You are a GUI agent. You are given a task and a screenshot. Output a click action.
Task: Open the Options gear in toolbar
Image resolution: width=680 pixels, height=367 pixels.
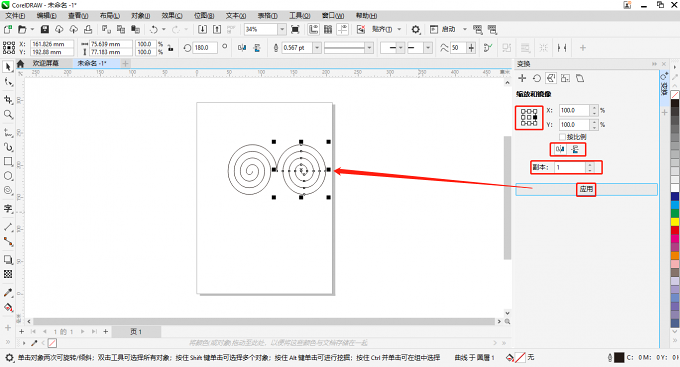tap(415, 29)
